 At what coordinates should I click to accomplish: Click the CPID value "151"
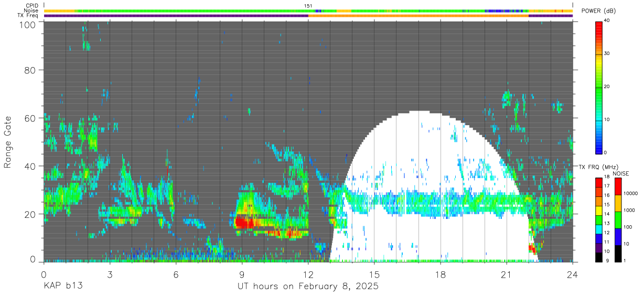click(308, 6)
